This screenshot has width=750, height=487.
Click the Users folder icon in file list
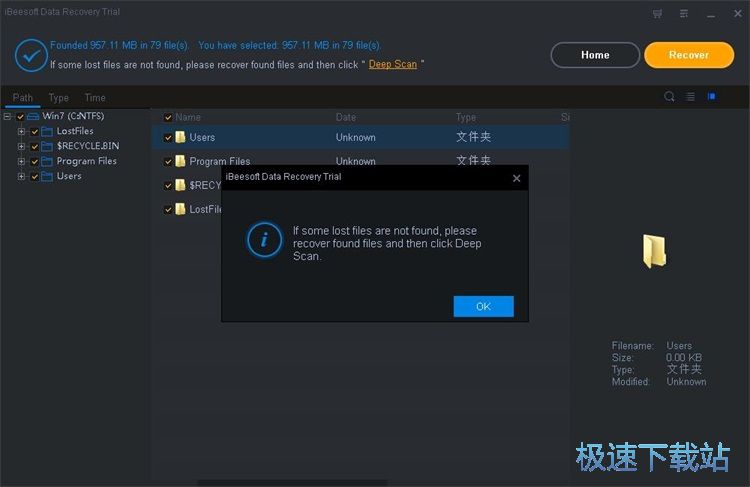coord(180,137)
